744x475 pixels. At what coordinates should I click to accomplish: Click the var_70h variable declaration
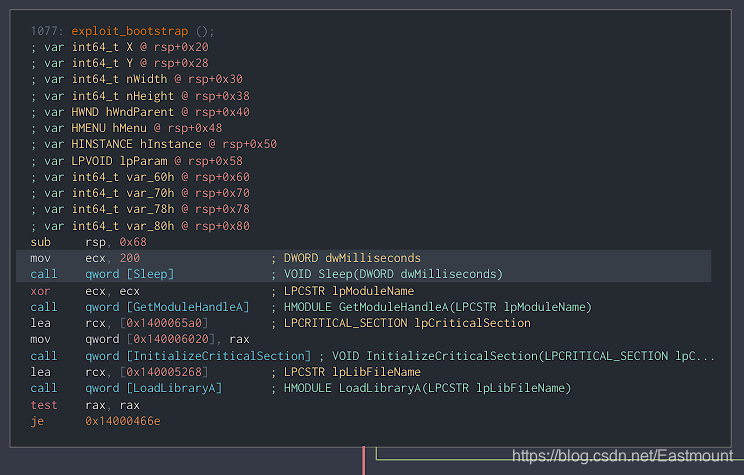[140, 193]
